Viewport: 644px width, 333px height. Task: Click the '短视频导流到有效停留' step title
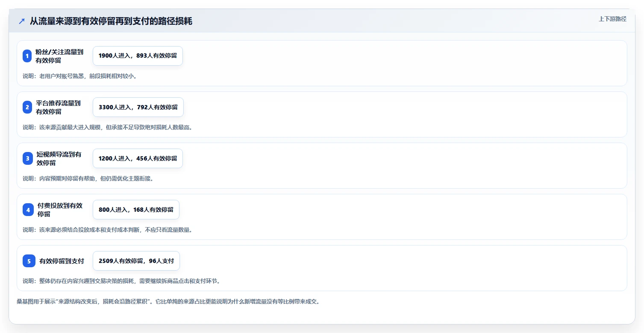(x=59, y=158)
